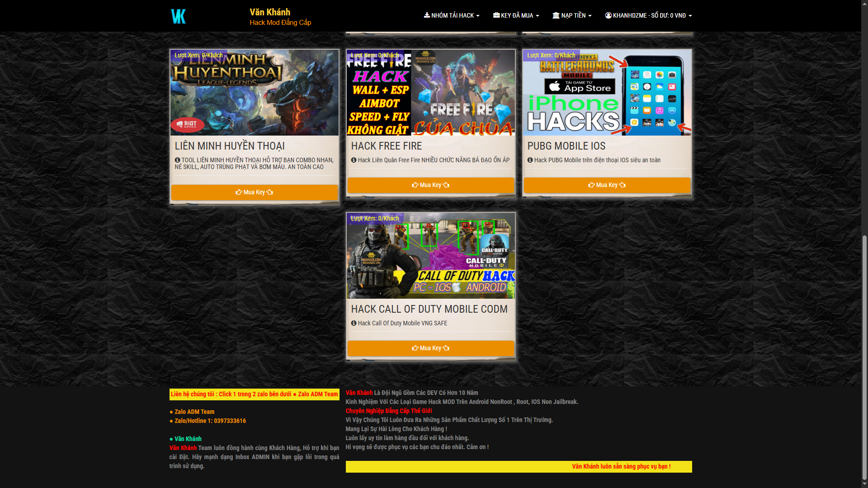Viewport: 868px width, 488px height.
Task: Click info icon in Liên Minh Huyền Thoại description
Action: (178, 160)
